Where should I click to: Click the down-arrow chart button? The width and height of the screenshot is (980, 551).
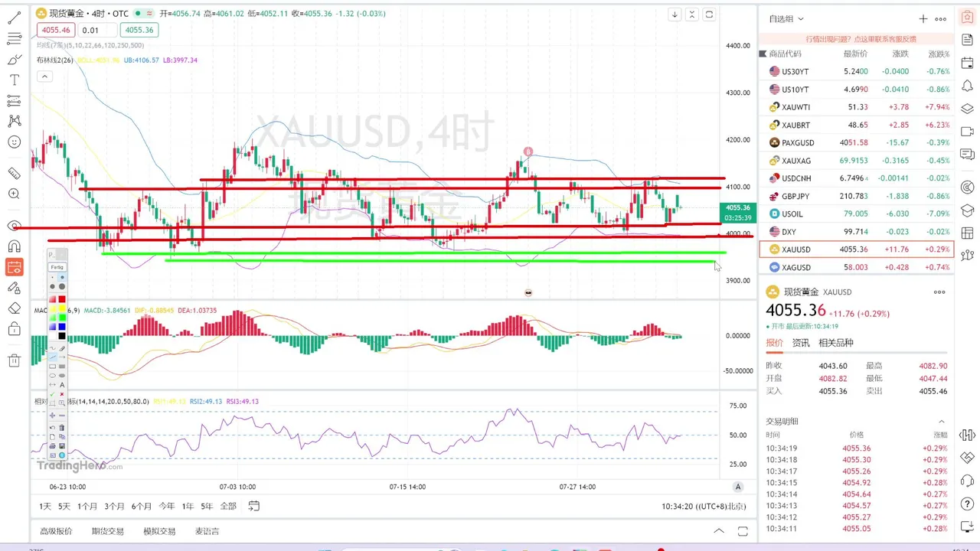click(675, 14)
